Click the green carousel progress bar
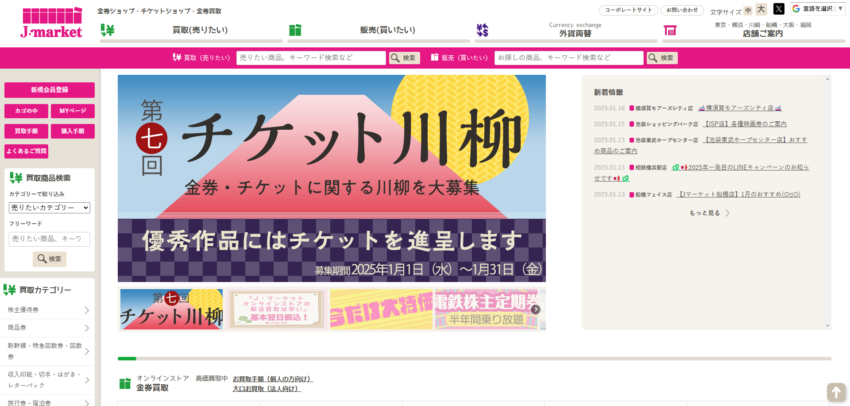This screenshot has height=406, width=850. click(x=127, y=358)
